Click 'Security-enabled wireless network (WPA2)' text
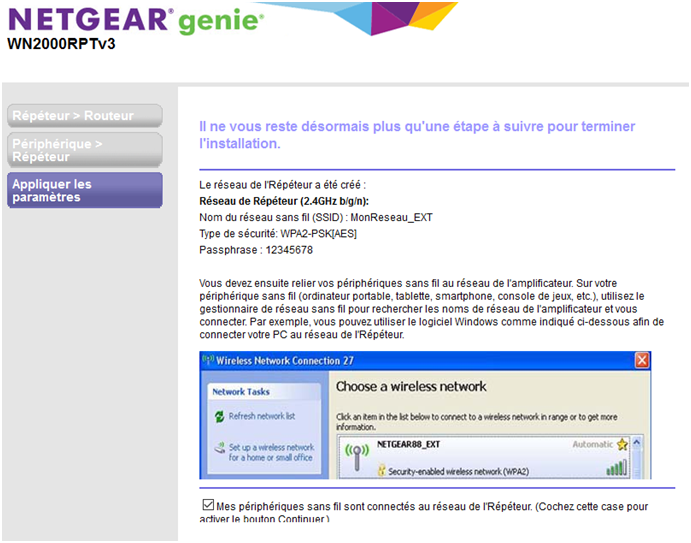The image size is (691, 543). [458, 471]
